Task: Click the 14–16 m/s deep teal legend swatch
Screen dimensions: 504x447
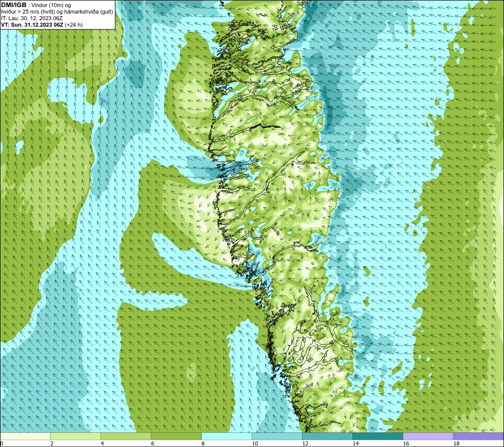Action: coord(377,436)
